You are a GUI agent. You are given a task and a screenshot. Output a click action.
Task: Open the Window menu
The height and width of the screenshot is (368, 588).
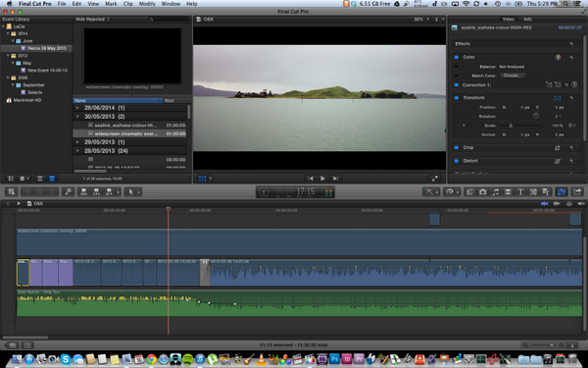pos(171,4)
